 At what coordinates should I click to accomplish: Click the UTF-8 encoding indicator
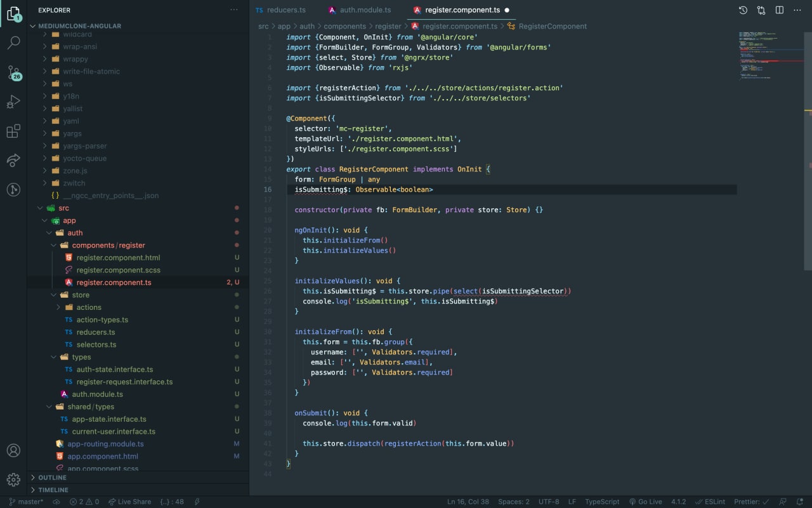point(549,502)
